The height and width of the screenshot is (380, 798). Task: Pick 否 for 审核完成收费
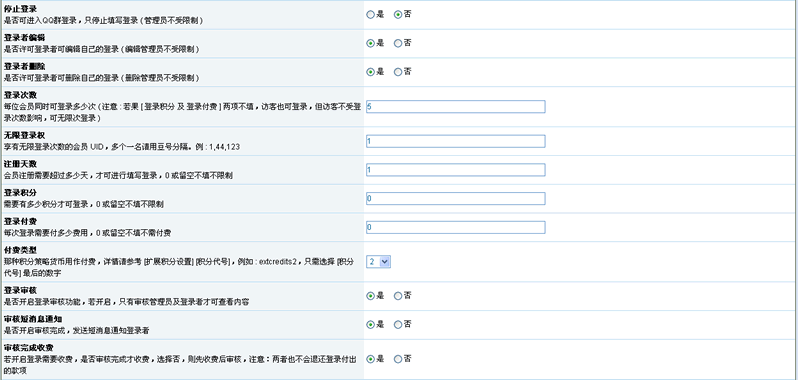398,359
